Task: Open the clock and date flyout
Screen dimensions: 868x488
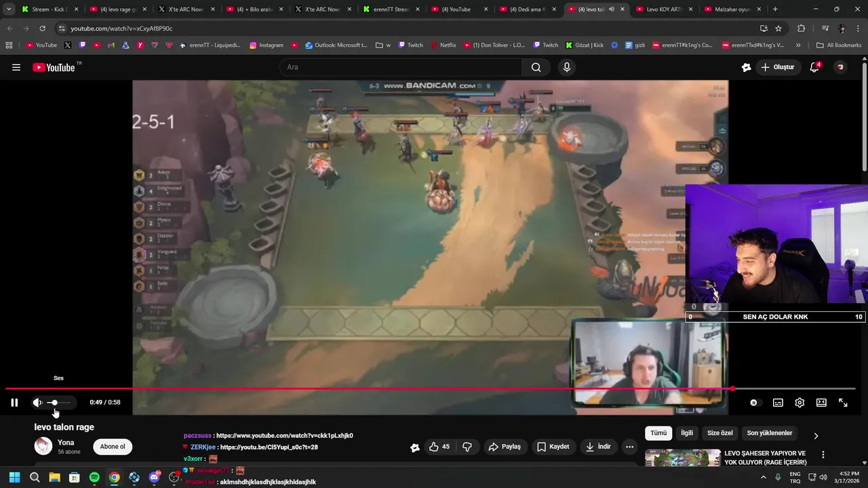Action: (x=849, y=477)
